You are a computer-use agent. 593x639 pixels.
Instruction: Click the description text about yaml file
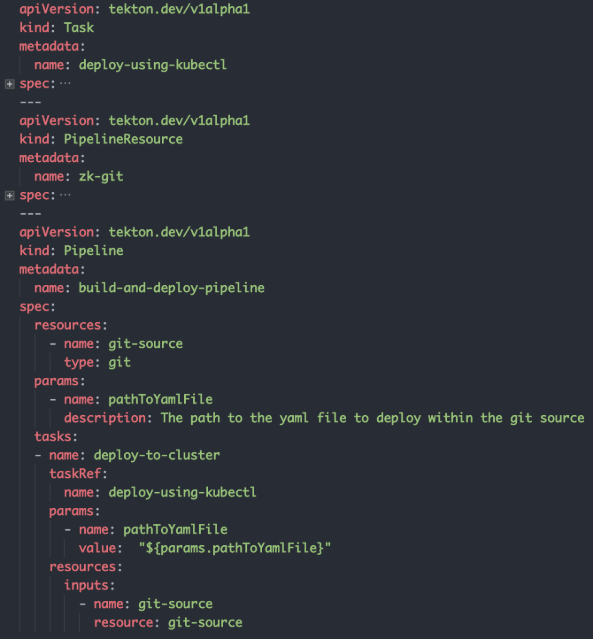tap(373, 418)
